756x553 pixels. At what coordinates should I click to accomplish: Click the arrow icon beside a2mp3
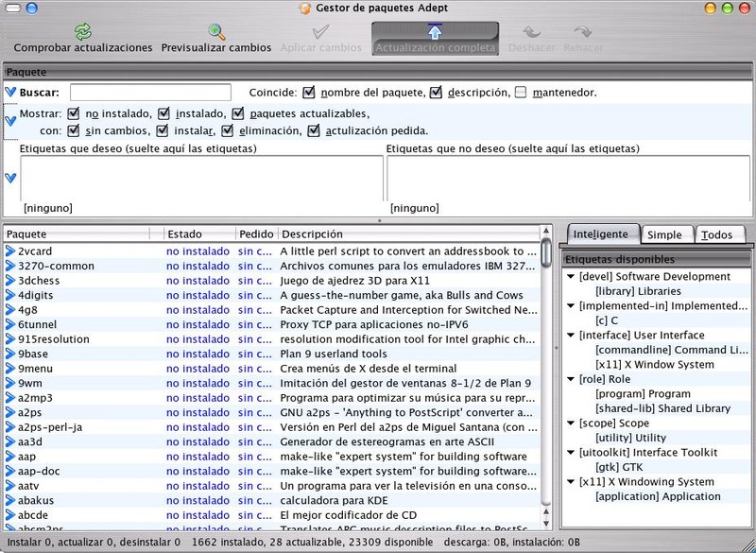point(10,398)
